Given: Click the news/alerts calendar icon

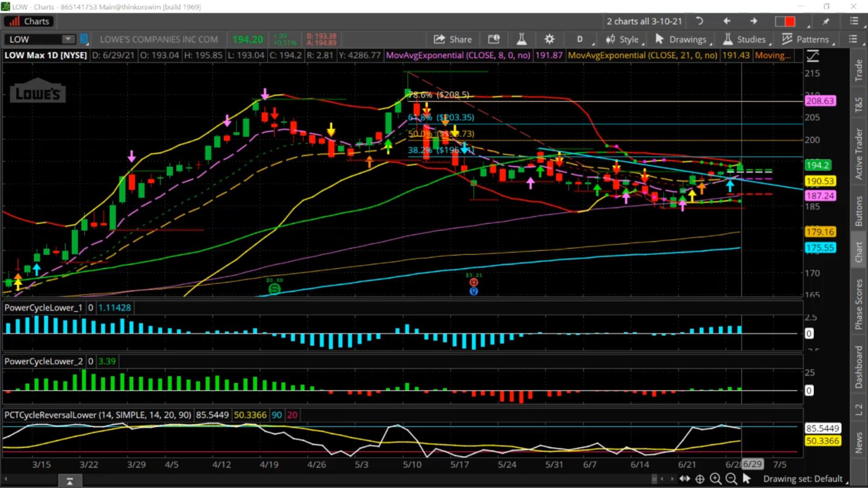Looking at the screenshot, I should 494,39.
